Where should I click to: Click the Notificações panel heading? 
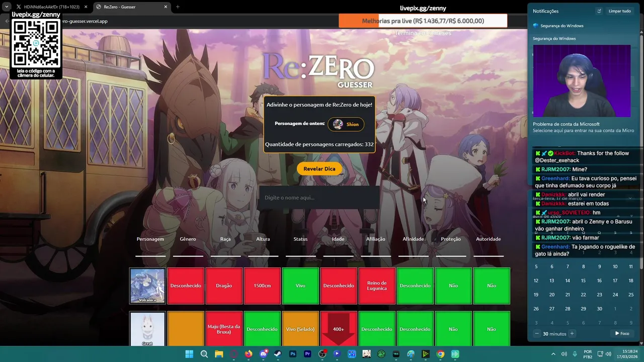[x=545, y=11]
